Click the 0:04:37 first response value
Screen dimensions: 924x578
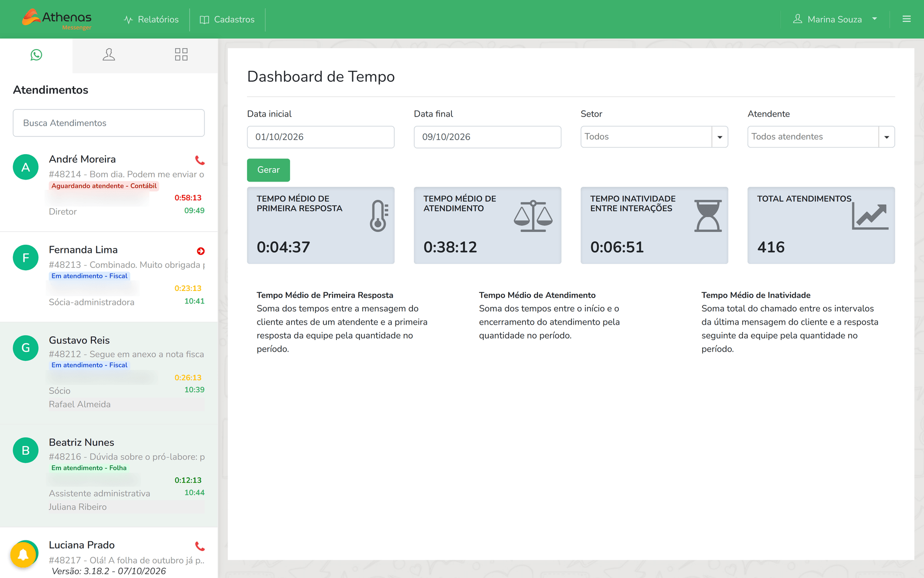(283, 247)
